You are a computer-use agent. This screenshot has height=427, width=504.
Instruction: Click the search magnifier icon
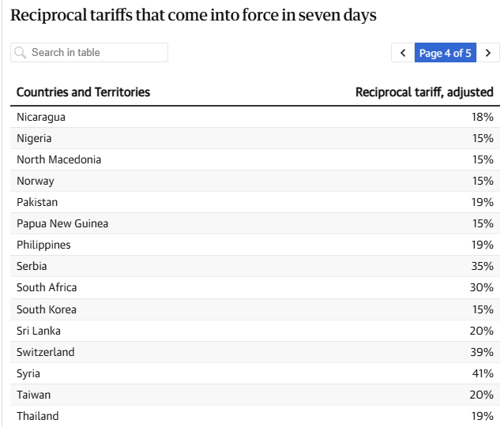21,53
